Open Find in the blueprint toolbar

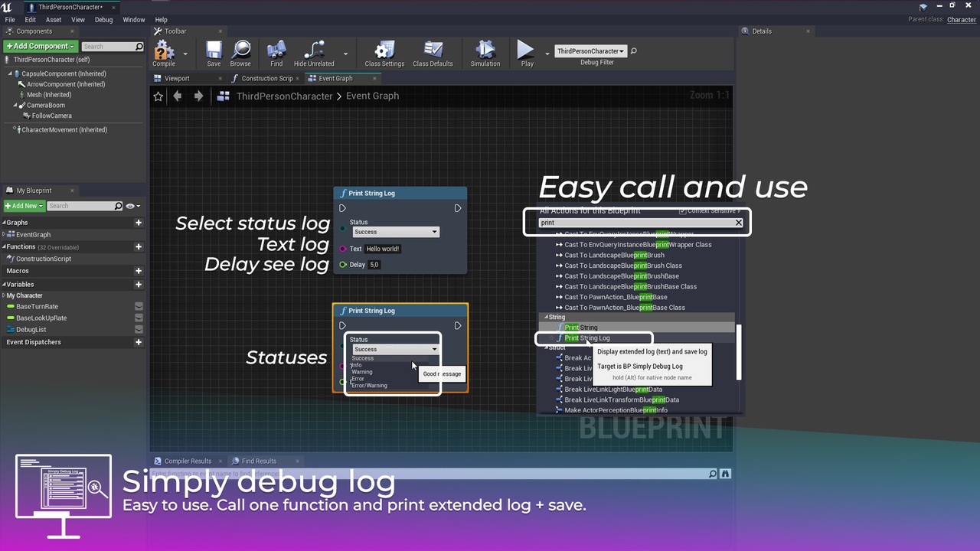(276, 53)
